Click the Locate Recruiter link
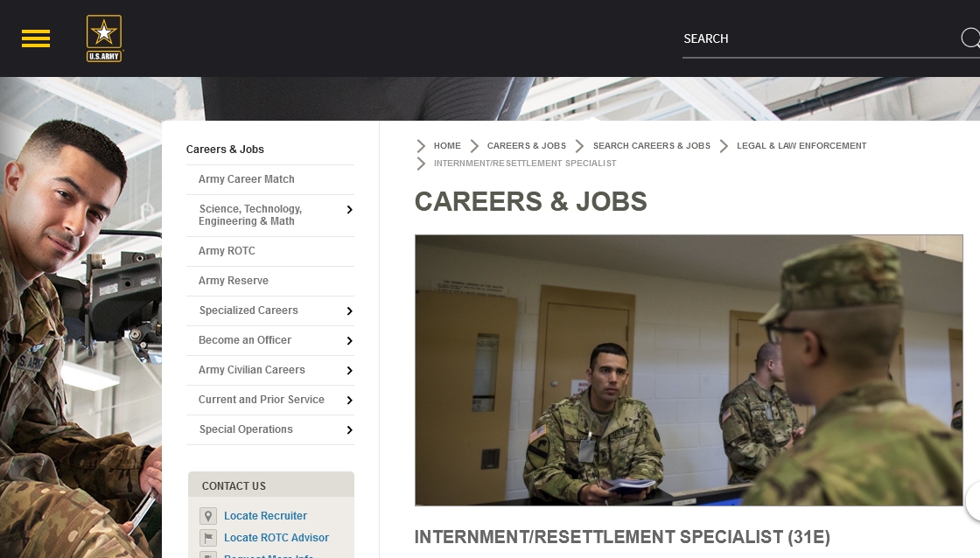Screen dimensions: 980x558 click(265, 515)
